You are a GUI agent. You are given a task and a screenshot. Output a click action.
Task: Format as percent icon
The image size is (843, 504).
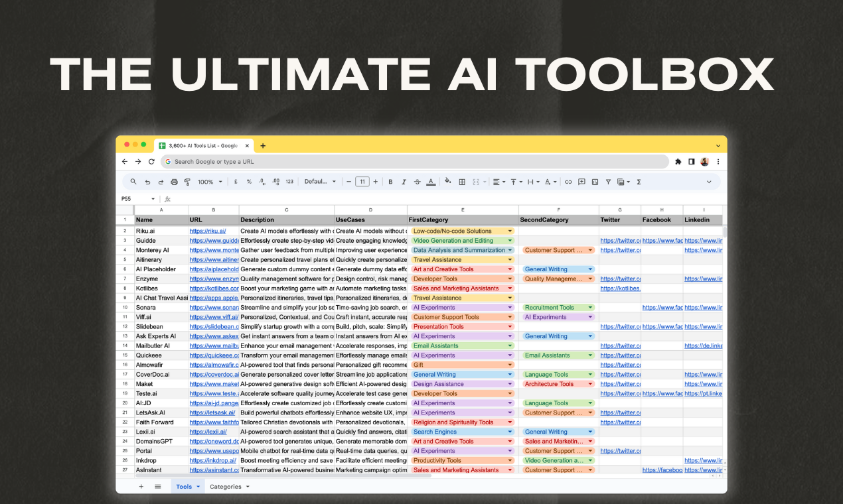pos(249,182)
